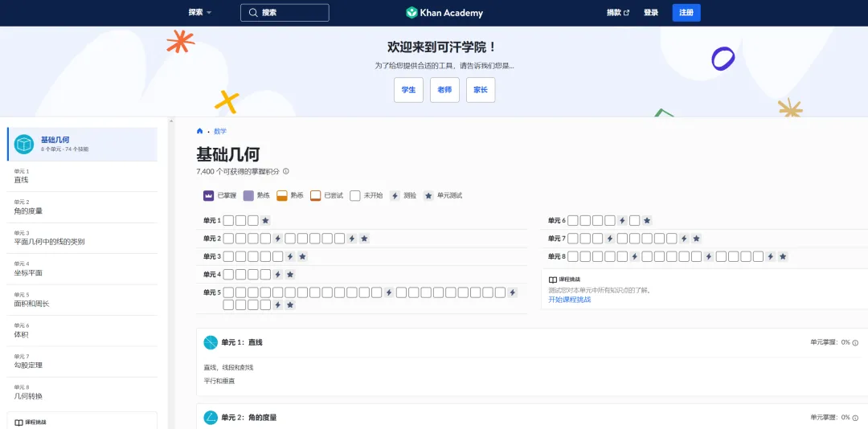Start the lightning quiz in 单元 3 row
Viewport: 868px width, 429px height.
click(290, 256)
